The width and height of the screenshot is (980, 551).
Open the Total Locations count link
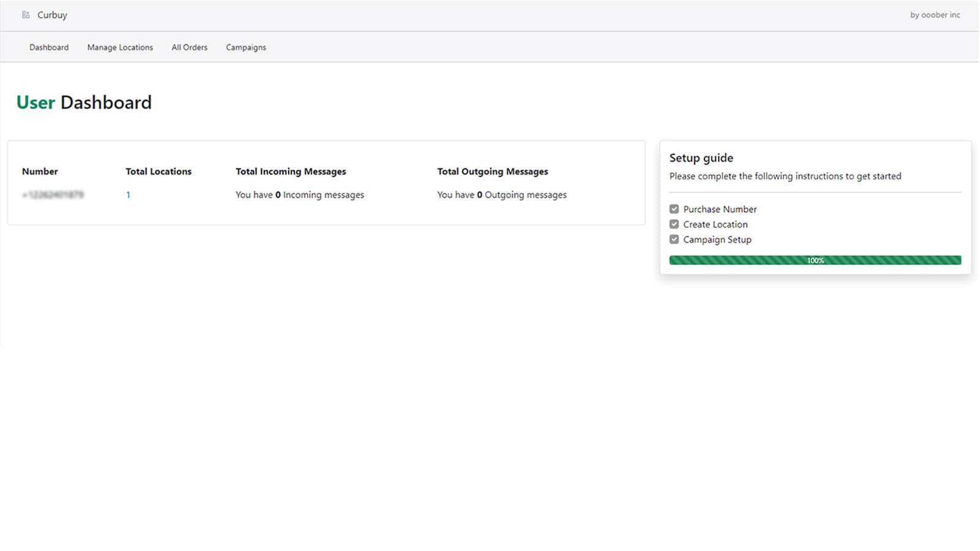click(128, 195)
